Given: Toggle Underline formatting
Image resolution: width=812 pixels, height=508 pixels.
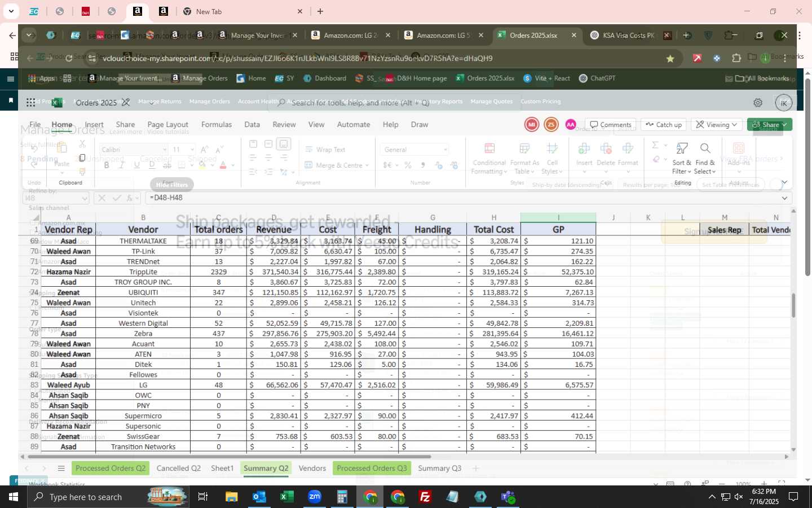Looking at the screenshot, I should (136, 165).
